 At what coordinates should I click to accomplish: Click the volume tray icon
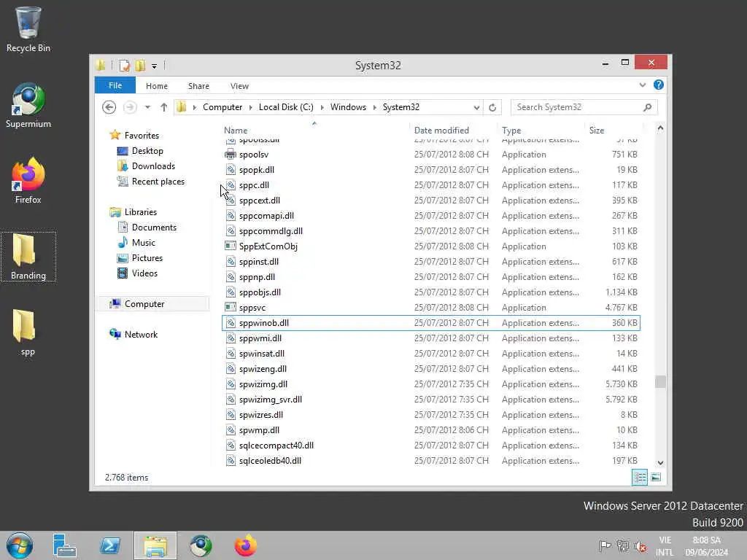(x=640, y=546)
